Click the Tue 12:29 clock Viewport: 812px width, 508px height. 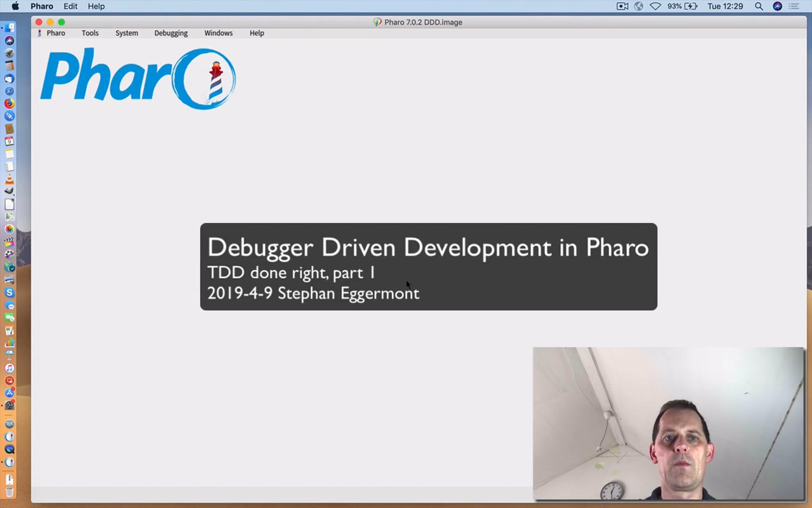[x=725, y=6]
